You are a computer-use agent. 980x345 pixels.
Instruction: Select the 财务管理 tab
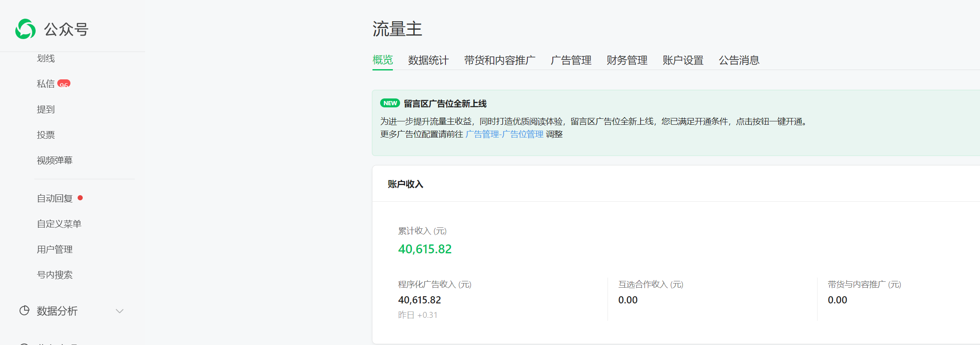click(627, 60)
